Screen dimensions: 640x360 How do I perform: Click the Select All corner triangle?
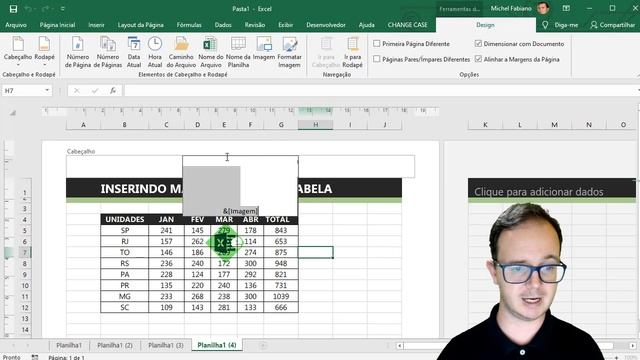point(13,112)
